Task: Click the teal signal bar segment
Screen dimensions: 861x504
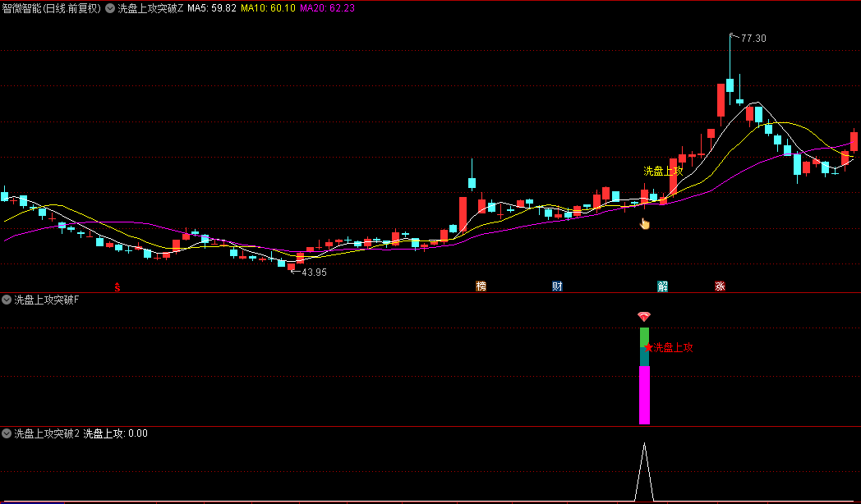Action: pos(644,356)
